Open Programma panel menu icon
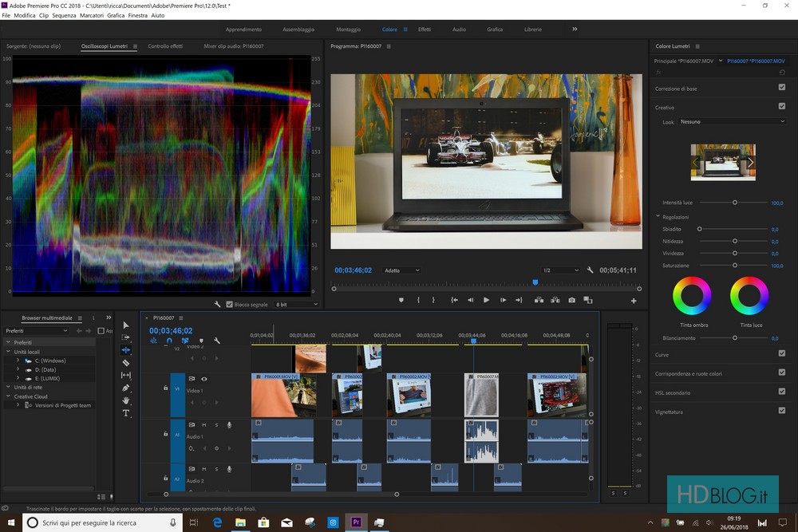The image size is (798, 532). 389,46
